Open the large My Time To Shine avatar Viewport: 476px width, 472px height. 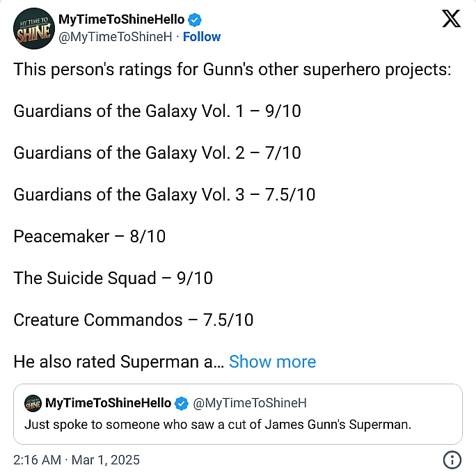(33, 28)
